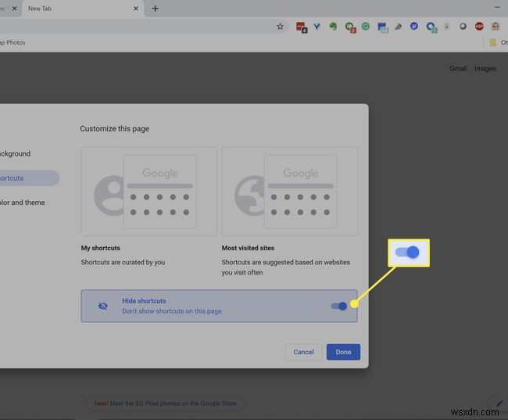Viewport: 508px width, 420px height.
Task: Confirm with the Done button
Action: [x=343, y=352]
